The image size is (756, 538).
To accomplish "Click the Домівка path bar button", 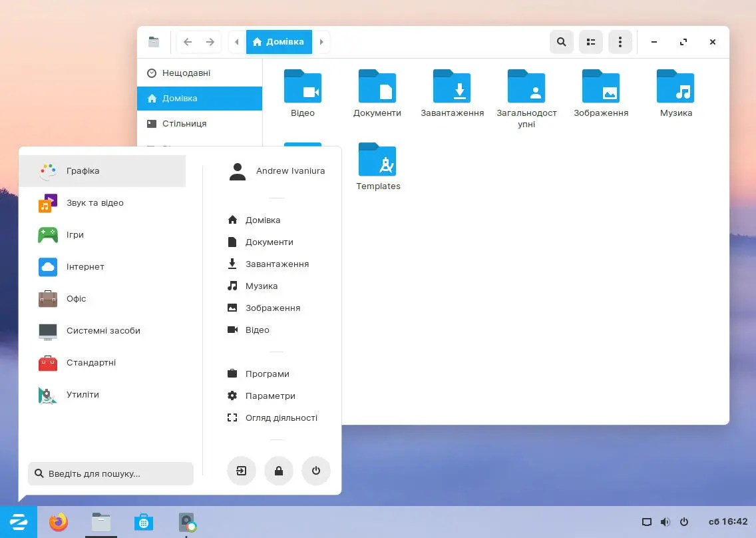I will tap(279, 42).
